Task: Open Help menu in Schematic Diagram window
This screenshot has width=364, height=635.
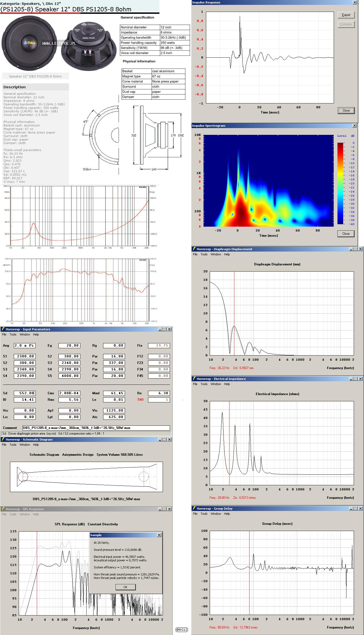Action: point(36,445)
